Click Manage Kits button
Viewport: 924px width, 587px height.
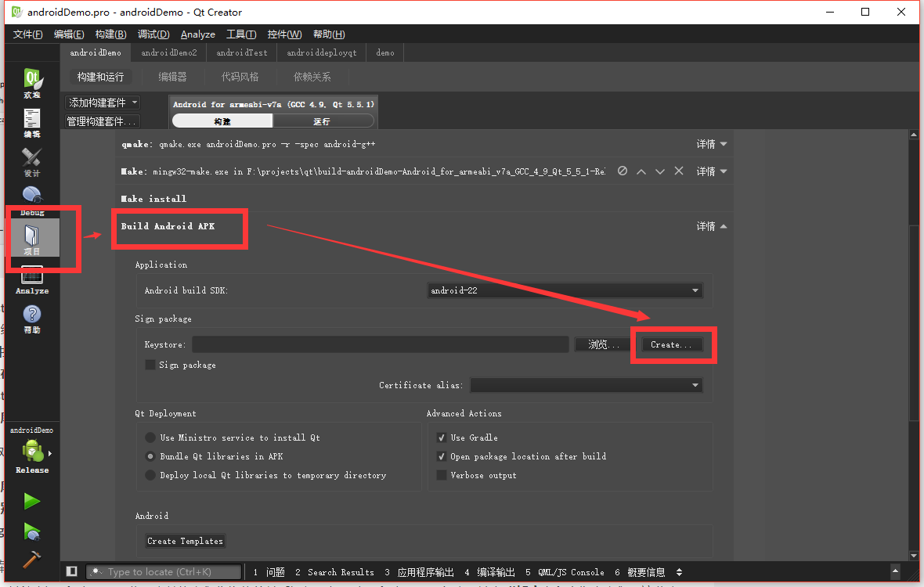[103, 121]
